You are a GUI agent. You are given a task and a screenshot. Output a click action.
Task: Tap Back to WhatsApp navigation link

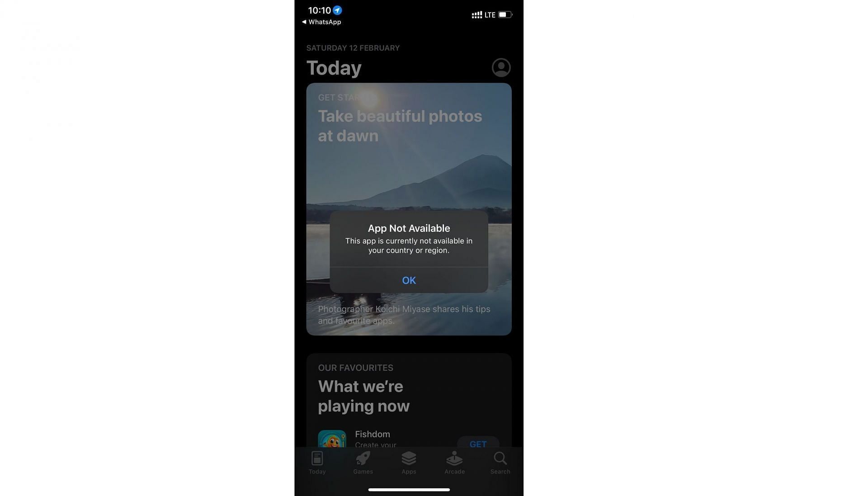[x=321, y=21]
